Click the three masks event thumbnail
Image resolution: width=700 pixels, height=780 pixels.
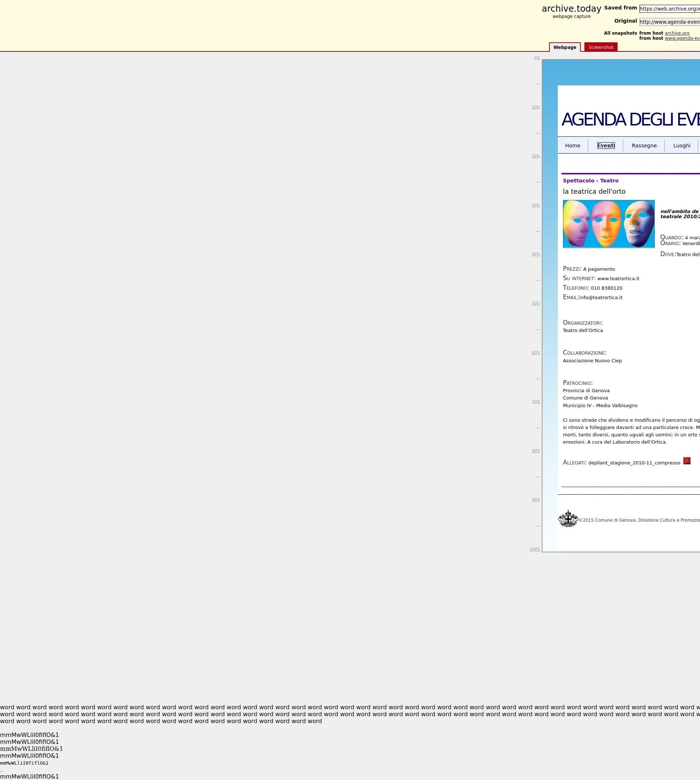pyautogui.click(x=608, y=224)
